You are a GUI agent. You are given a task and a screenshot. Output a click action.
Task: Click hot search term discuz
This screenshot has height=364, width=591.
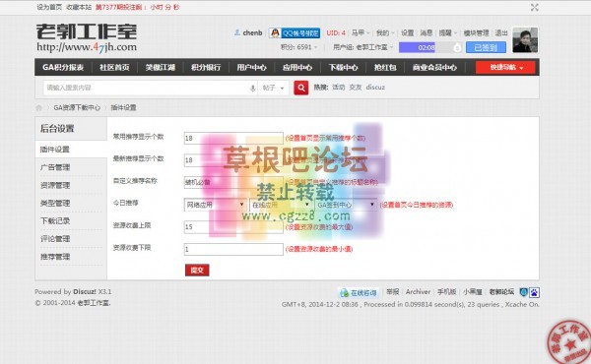[x=375, y=88]
